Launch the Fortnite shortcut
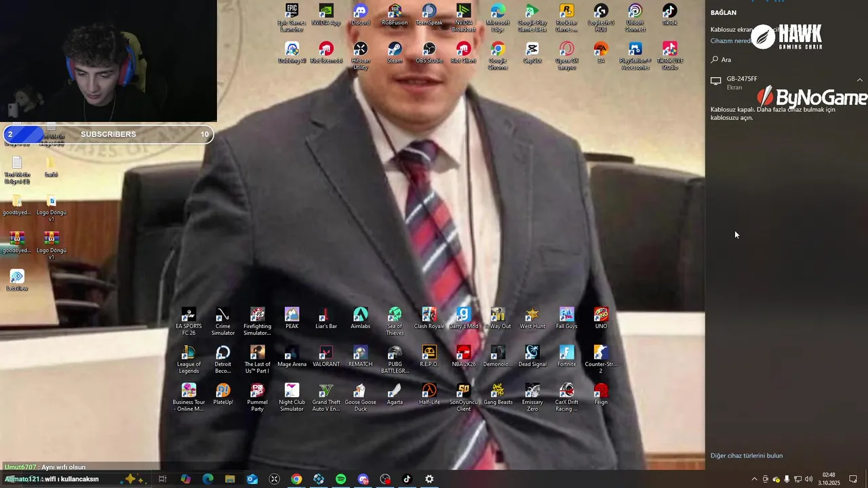The height and width of the screenshot is (488, 868). (x=566, y=357)
